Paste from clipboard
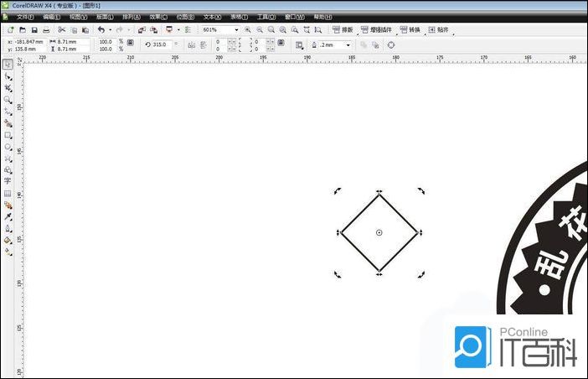The height and width of the screenshot is (379, 588). click(x=85, y=30)
